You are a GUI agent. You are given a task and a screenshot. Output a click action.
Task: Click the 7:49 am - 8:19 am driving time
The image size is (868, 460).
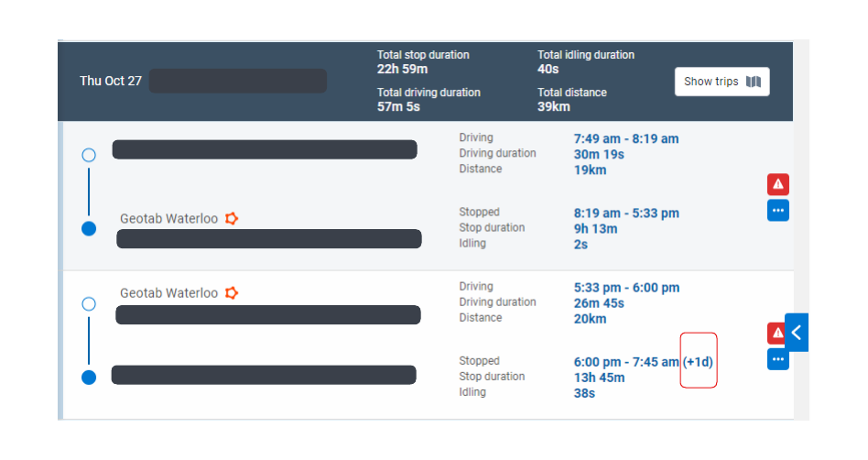point(626,139)
